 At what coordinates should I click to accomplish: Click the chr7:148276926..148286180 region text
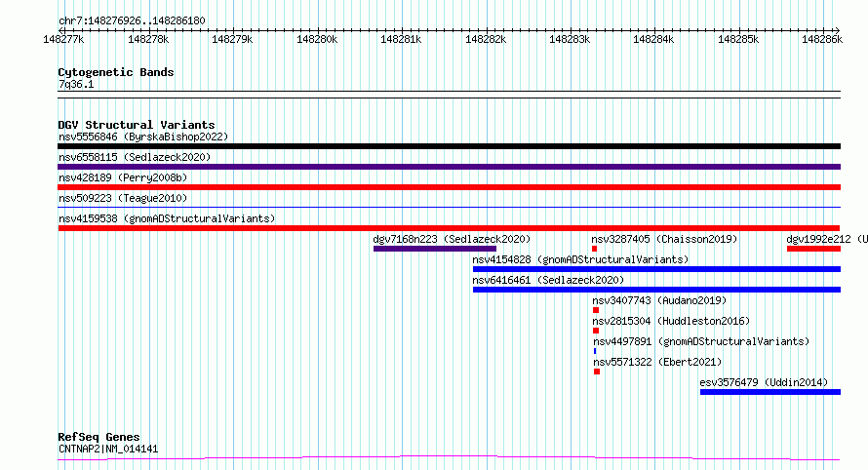click(x=132, y=21)
